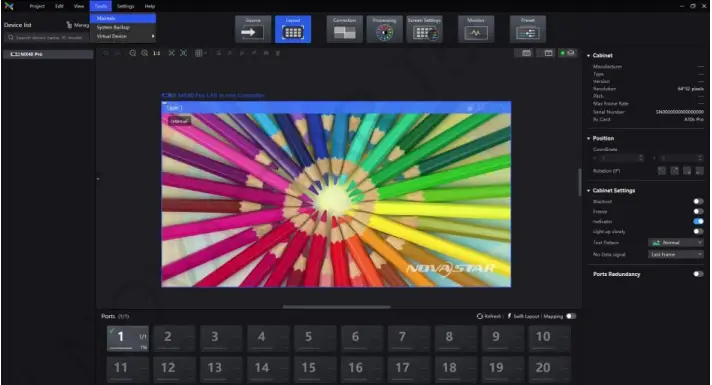
Task: Click the fit-to-window arrows icon
Action: [172, 53]
